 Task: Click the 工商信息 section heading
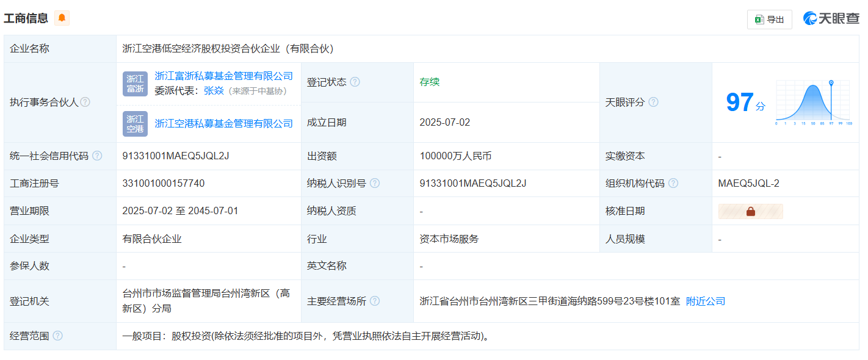[26, 18]
